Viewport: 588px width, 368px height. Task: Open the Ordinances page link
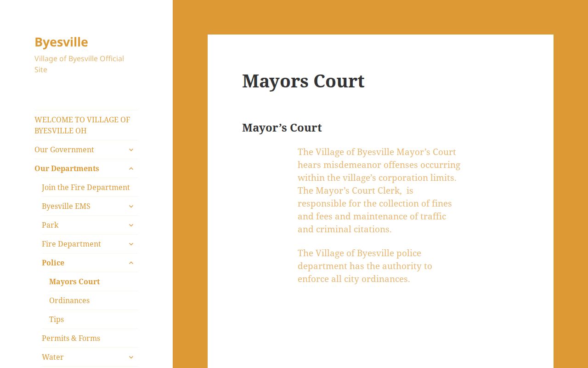tap(69, 300)
